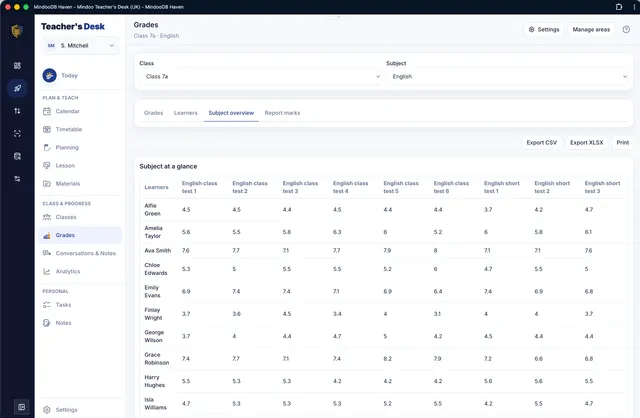Select learner Amelia Taylor
Screen dimensions: 640x418
tap(153, 232)
